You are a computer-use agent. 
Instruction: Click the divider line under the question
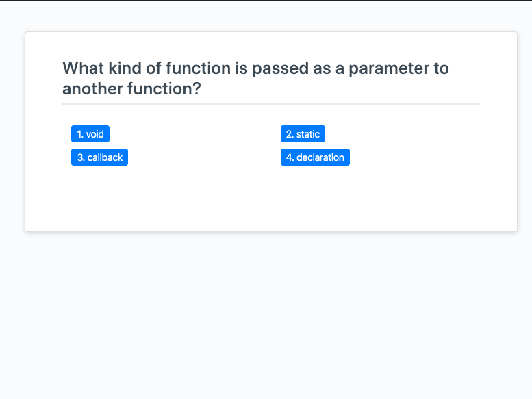(x=271, y=105)
